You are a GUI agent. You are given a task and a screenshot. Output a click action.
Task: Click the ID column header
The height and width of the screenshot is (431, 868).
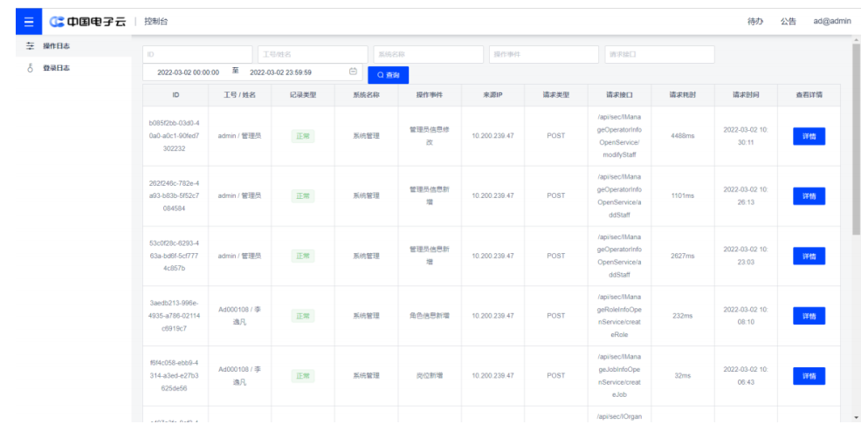tap(176, 95)
